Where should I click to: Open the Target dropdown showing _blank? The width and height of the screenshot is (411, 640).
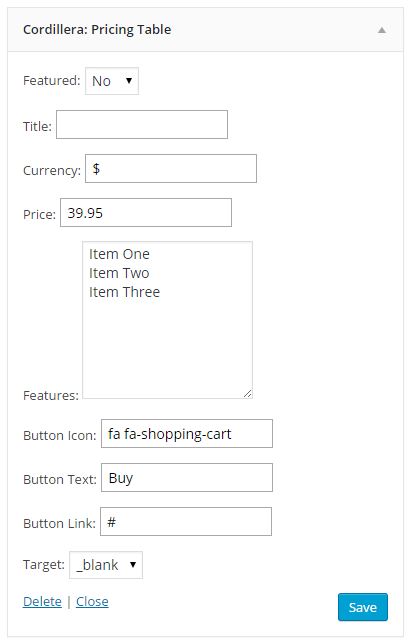coord(106,565)
